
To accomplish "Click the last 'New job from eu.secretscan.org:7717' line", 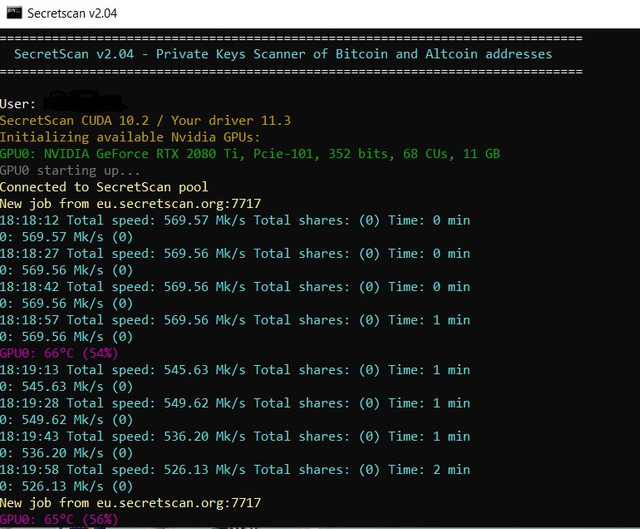I will pyautogui.click(x=130, y=503).
